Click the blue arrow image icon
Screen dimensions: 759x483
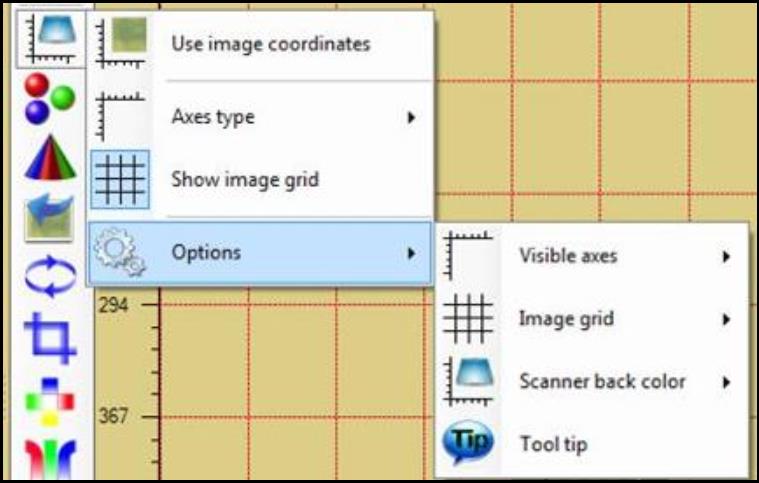[x=49, y=218]
